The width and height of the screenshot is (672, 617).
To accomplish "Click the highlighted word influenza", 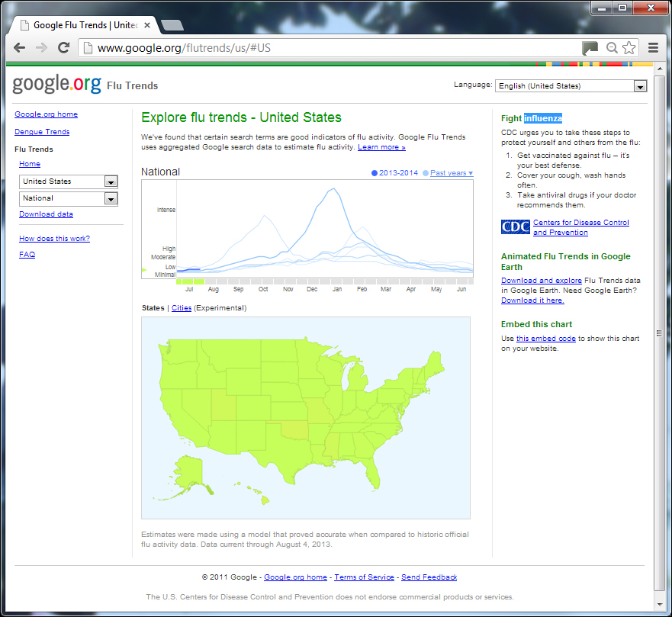I will tap(543, 118).
